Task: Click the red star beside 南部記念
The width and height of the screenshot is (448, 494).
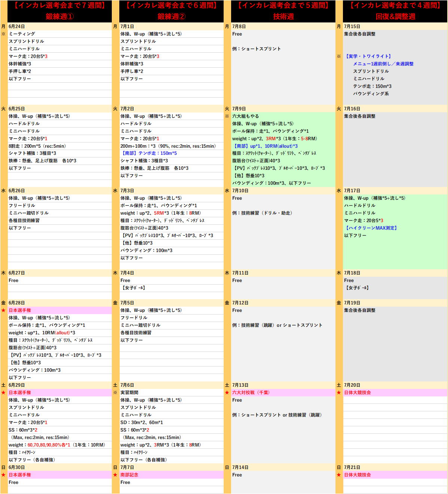Action: click(x=115, y=475)
